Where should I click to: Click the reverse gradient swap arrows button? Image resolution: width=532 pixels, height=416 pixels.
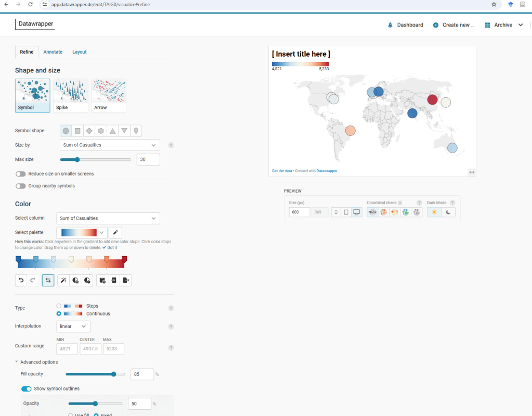pyautogui.click(x=48, y=281)
